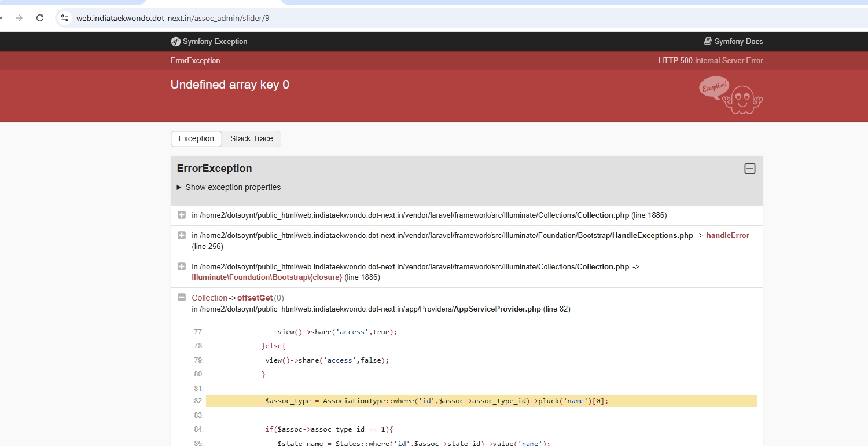The image size is (868, 446).
Task: Collapse the Collection offsetGet trace entry
Action: pos(182,298)
